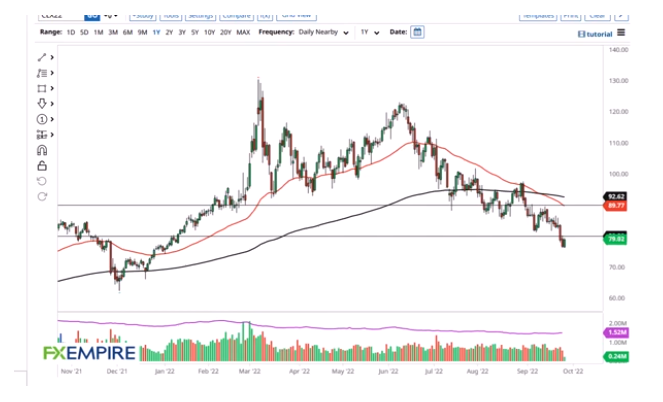Viewport: 663px width, 402px height.
Task: Select the Fibonacci retracement drawing tool
Action: (x=42, y=73)
